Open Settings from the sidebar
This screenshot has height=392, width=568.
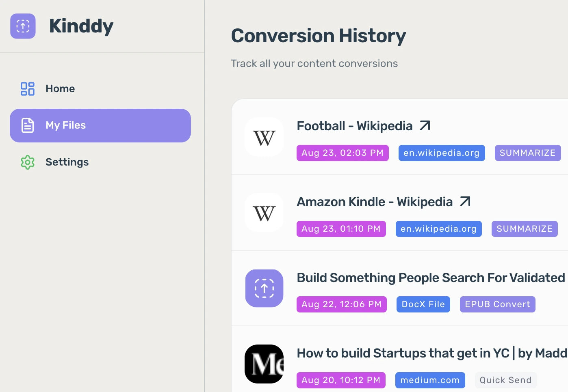coord(67,162)
